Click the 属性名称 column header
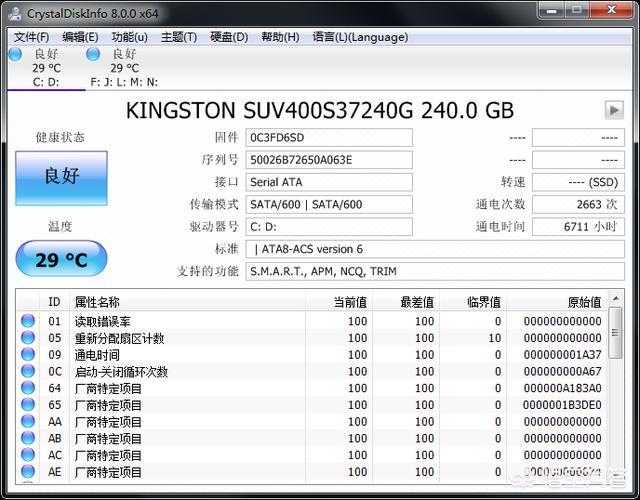640x500 pixels. (187, 302)
